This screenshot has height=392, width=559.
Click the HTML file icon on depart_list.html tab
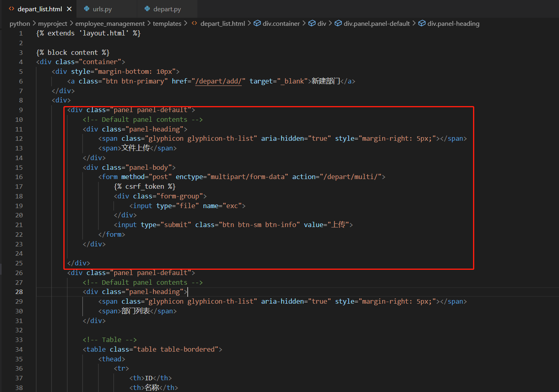pyautogui.click(x=11, y=9)
